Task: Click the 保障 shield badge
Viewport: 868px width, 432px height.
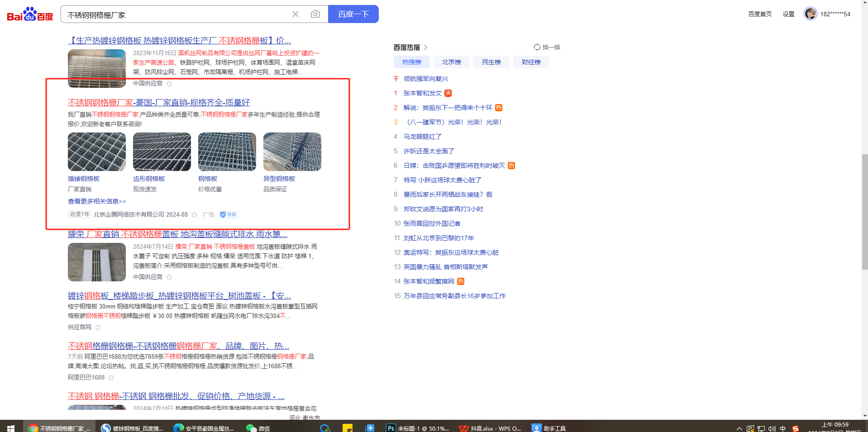Action: click(229, 214)
